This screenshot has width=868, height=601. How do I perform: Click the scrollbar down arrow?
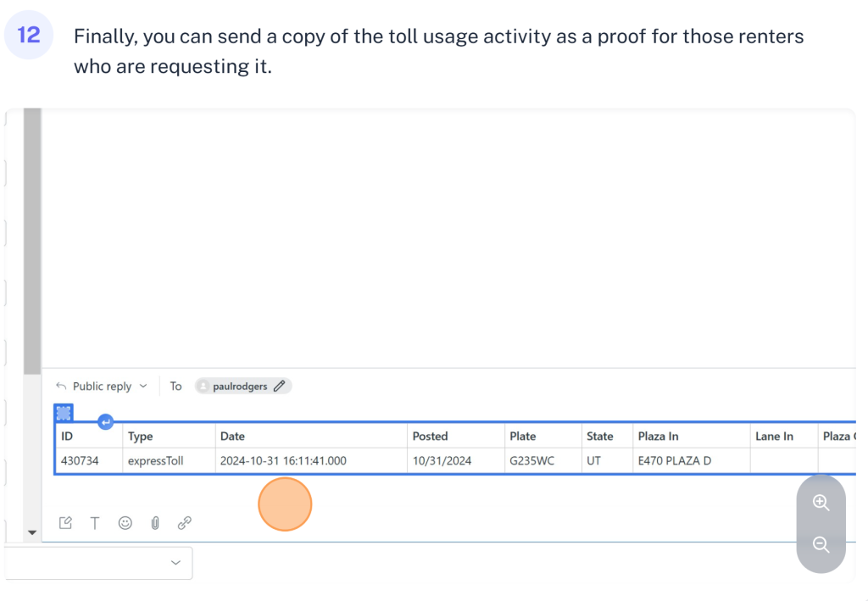(32, 532)
